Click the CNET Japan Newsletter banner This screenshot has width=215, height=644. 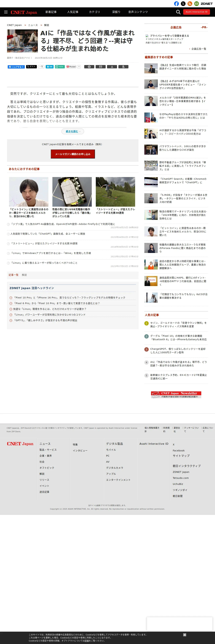tap(176, 395)
